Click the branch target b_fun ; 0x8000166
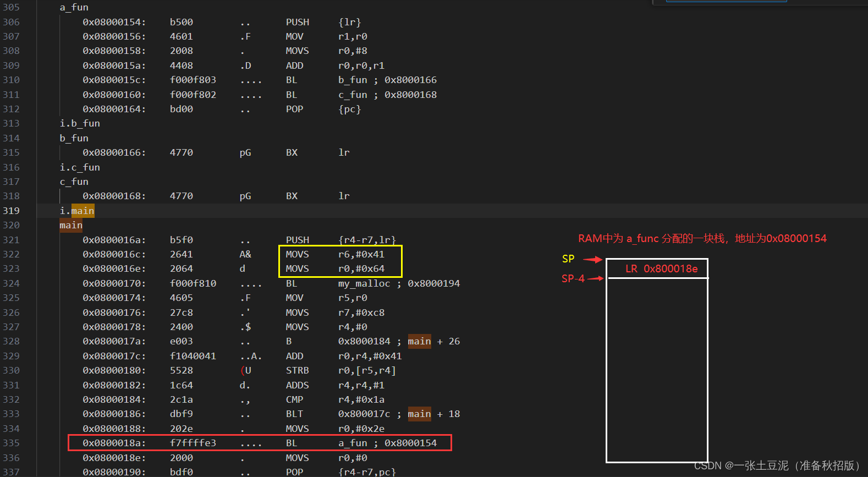This screenshot has height=477, width=868. (387, 80)
